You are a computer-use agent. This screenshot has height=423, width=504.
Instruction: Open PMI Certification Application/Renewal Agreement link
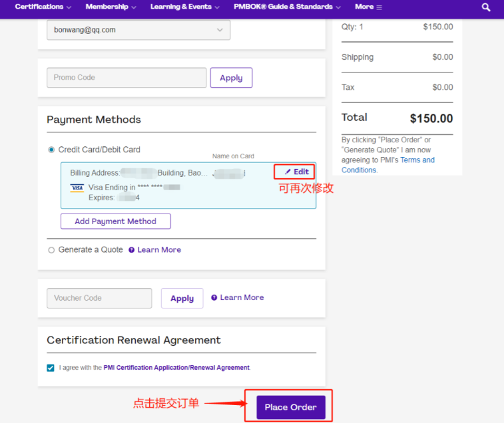tap(176, 368)
